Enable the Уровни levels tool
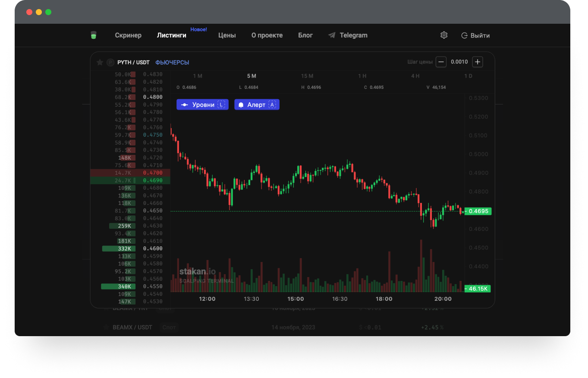588x378 pixels. (x=202, y=105)
